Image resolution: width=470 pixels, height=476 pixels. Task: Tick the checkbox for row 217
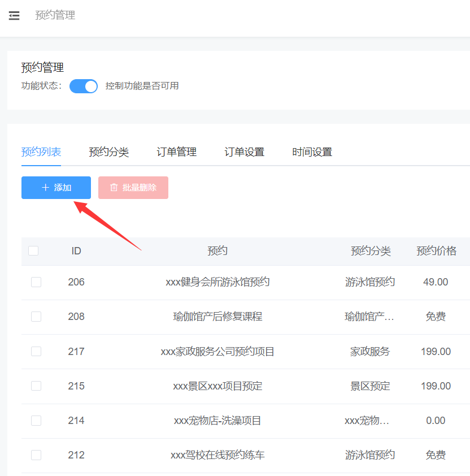[36, 352]
